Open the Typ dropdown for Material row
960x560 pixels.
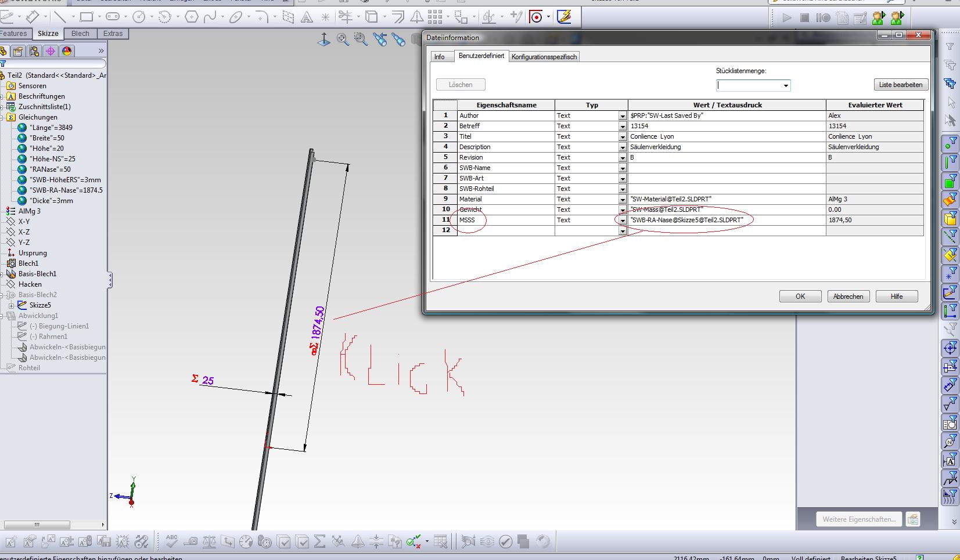click(623, 200)
